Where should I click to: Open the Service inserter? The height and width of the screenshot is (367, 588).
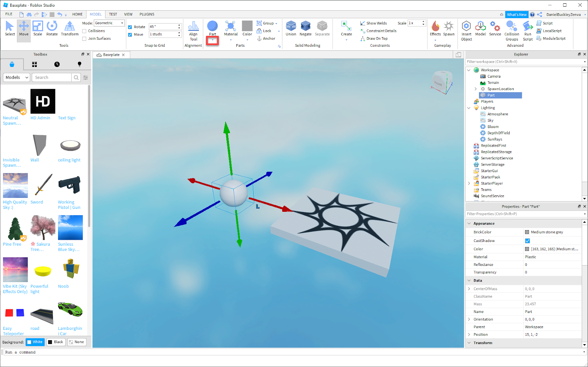[495, 29]
